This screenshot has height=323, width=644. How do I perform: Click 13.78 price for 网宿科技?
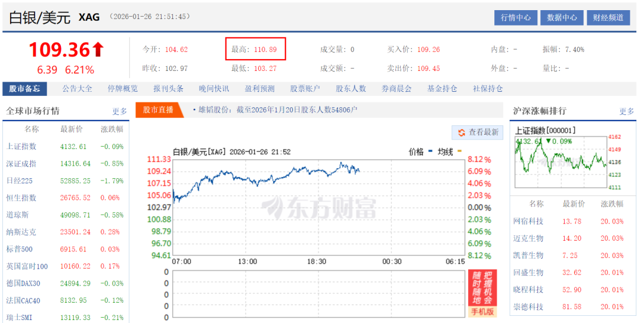click(572, 222)
